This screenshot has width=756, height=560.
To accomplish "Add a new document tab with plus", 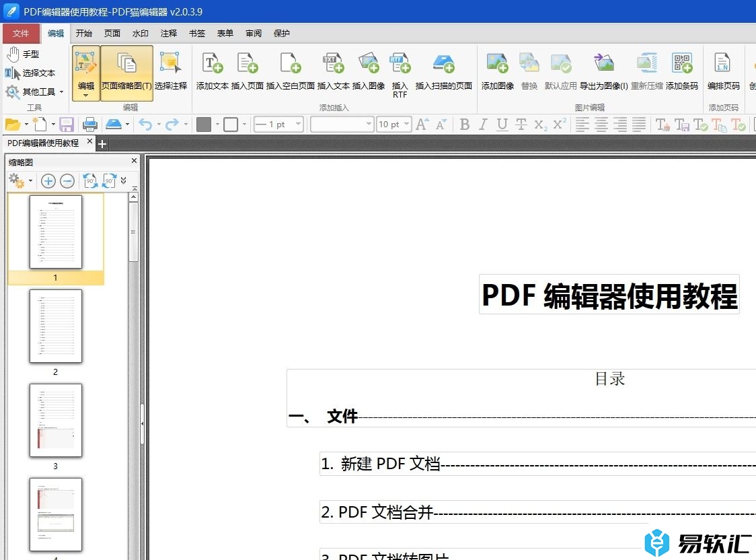I will point(102,144).
